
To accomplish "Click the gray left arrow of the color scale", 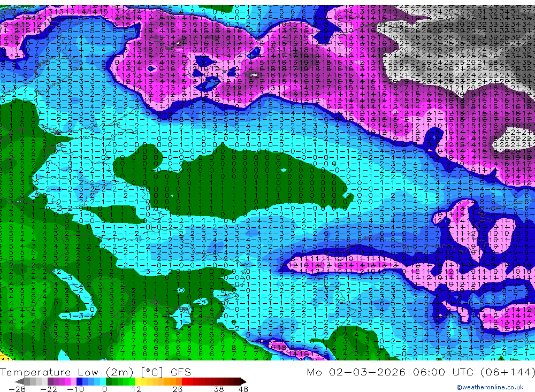I will 20,381.
